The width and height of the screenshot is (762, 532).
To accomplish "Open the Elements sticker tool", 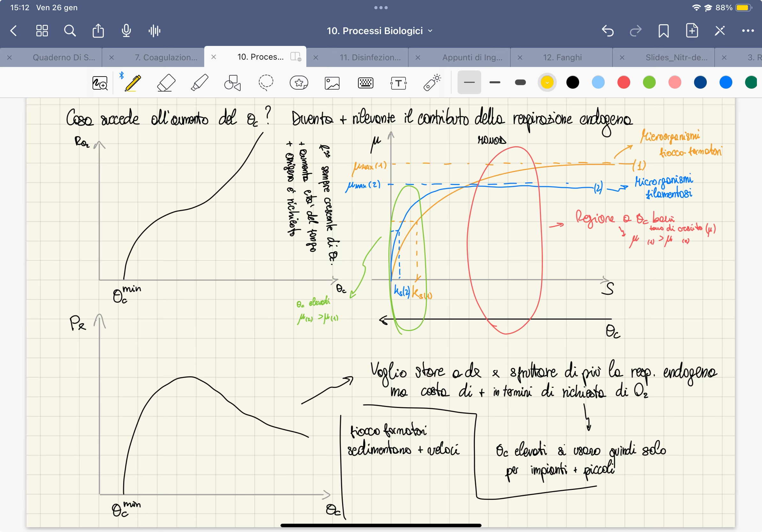I will [299, 83].
